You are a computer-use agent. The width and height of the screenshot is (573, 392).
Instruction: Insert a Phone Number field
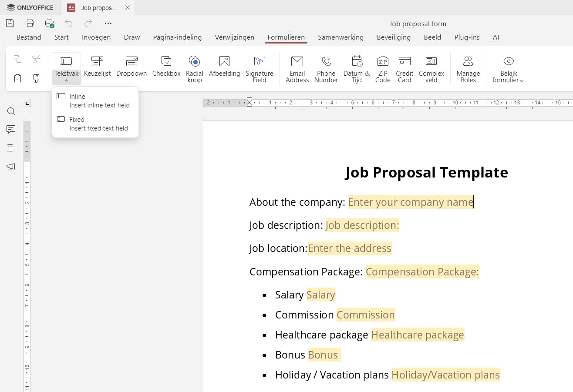(326, 68)
